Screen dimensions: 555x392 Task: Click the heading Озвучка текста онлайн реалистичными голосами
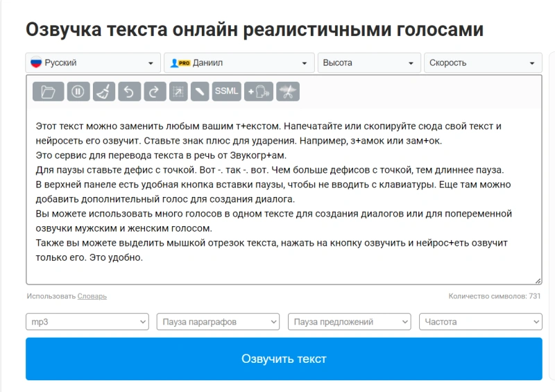255,29
